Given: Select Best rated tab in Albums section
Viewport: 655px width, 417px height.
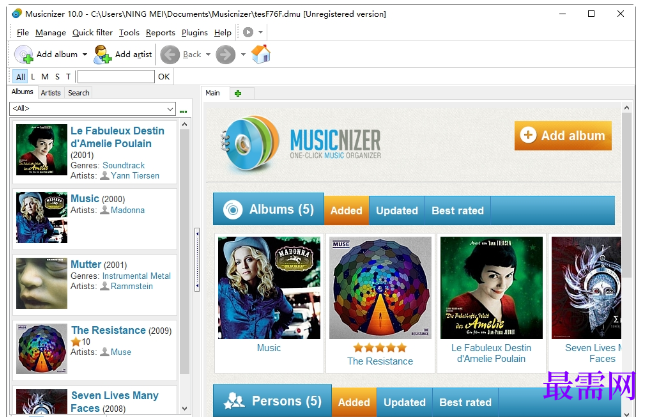Looking at the screenshot, I should [x=457, y=211].
